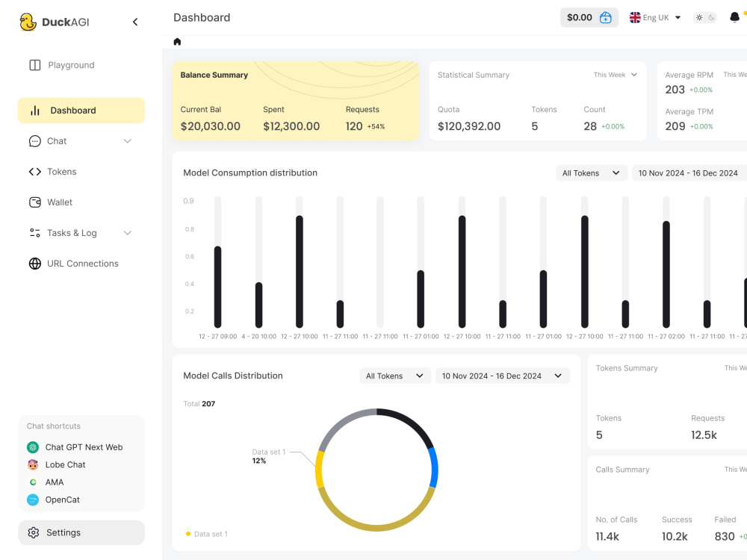747x560 pixels.
Task: Open Statistical Summary This Week dropdown
Action: point(615,75)
